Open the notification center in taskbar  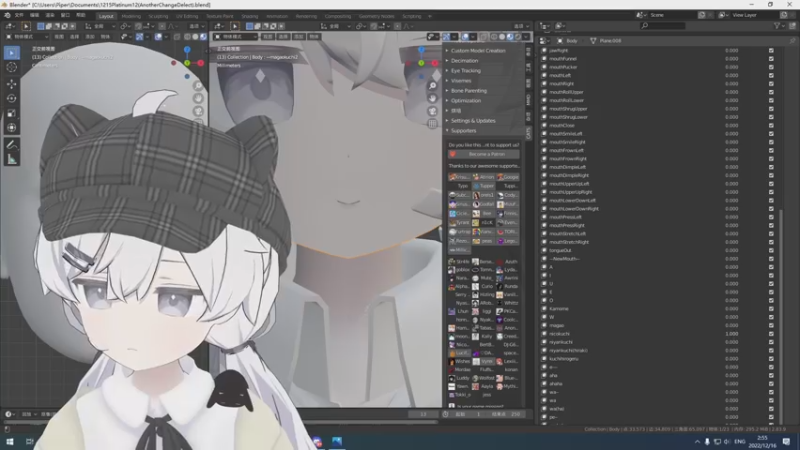(x=786, y=441)
